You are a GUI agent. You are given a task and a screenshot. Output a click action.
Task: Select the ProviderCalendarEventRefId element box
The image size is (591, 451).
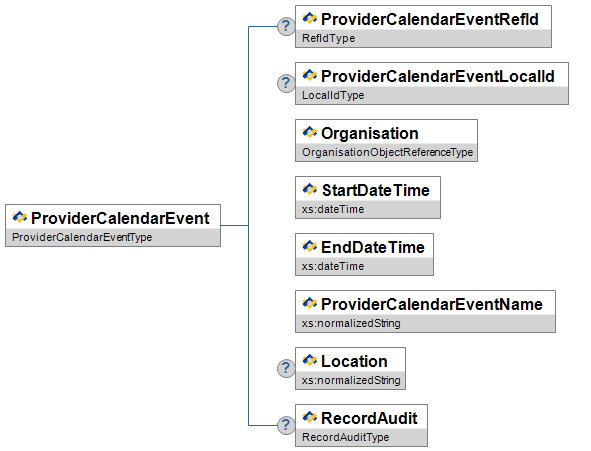[423, 26]
